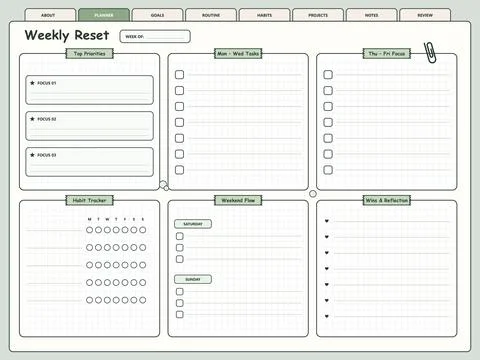Click the second heart bullet in Wins & Reflection
Image resolution: width=480 pixels, height=360 pixels.
point(327,237)
